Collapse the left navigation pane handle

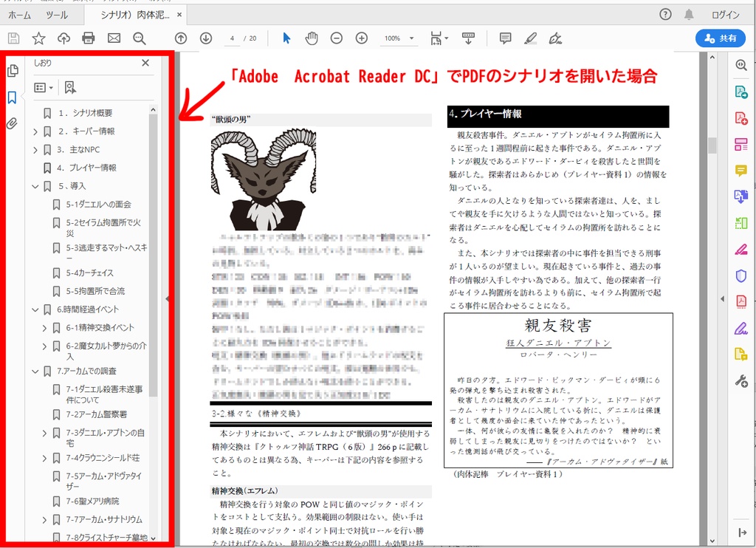click(168, 299)
